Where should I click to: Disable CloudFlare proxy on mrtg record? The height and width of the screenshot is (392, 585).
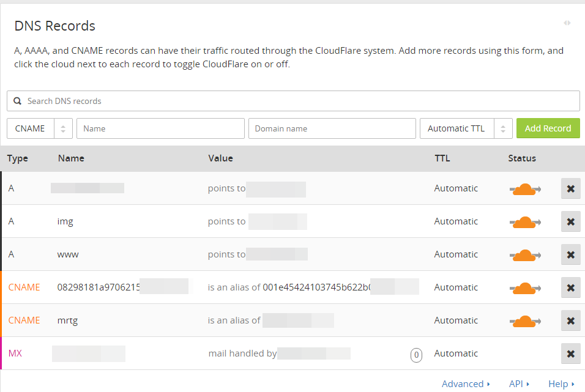point(524,320)
